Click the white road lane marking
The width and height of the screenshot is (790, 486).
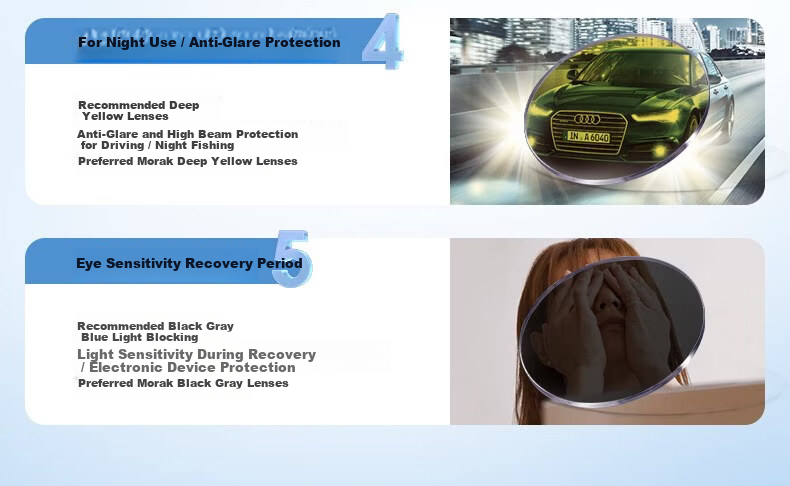click(x=741, y=171)
